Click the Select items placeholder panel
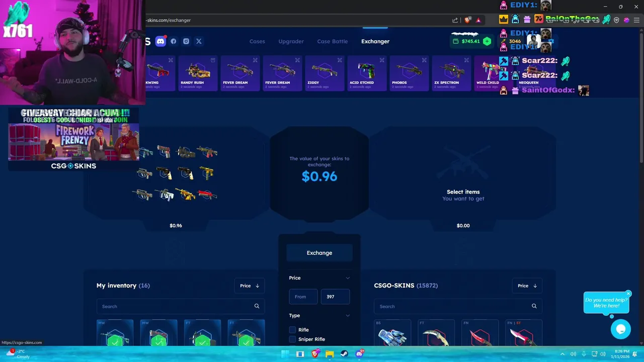The image size is (644, 362). tap(463, 173)
